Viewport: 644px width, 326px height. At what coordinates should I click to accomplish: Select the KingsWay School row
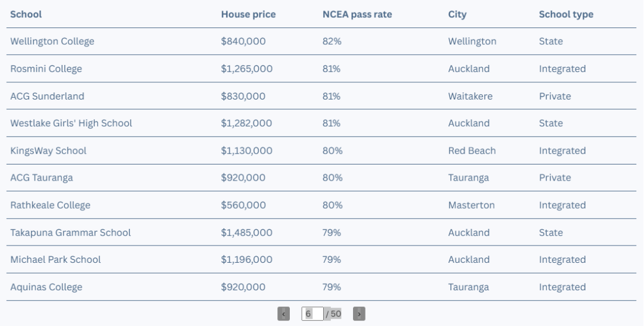[321, 151]
